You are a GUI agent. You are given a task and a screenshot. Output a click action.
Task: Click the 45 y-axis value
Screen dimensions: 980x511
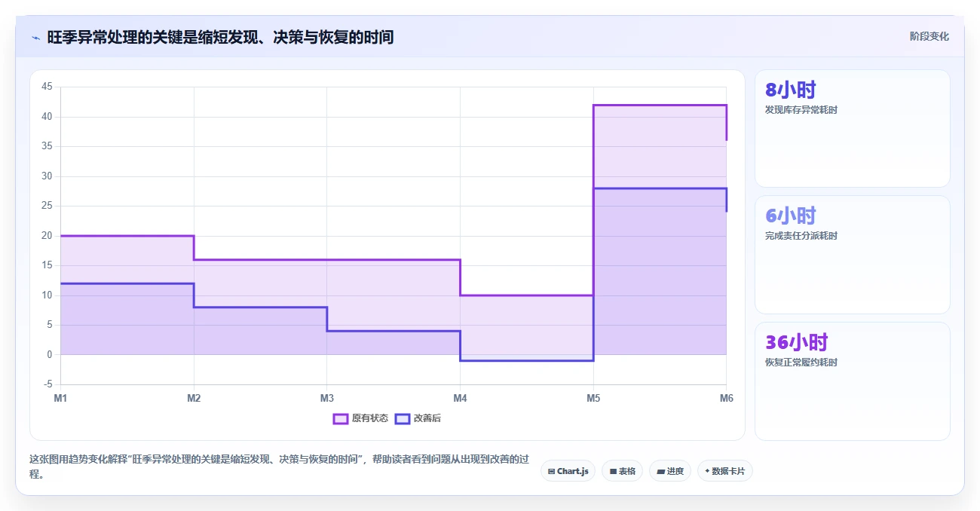(x=47, y=87)
